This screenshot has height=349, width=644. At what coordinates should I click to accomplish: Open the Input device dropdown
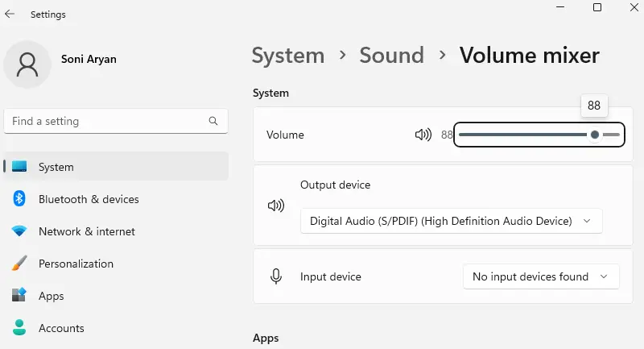540,276
